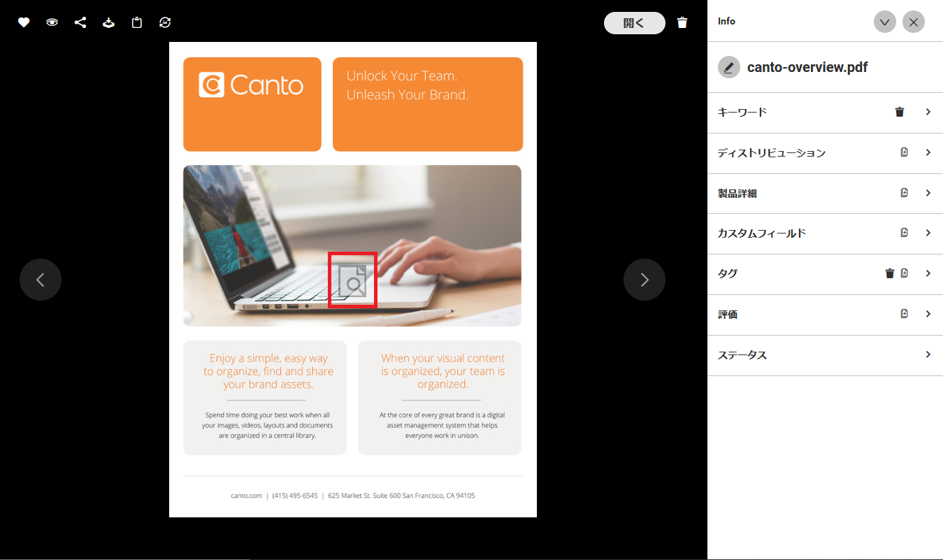Viewport: 943px width, 560px height.
Task: Click the white trash icon beside 開く
Action: coord(682,23)
